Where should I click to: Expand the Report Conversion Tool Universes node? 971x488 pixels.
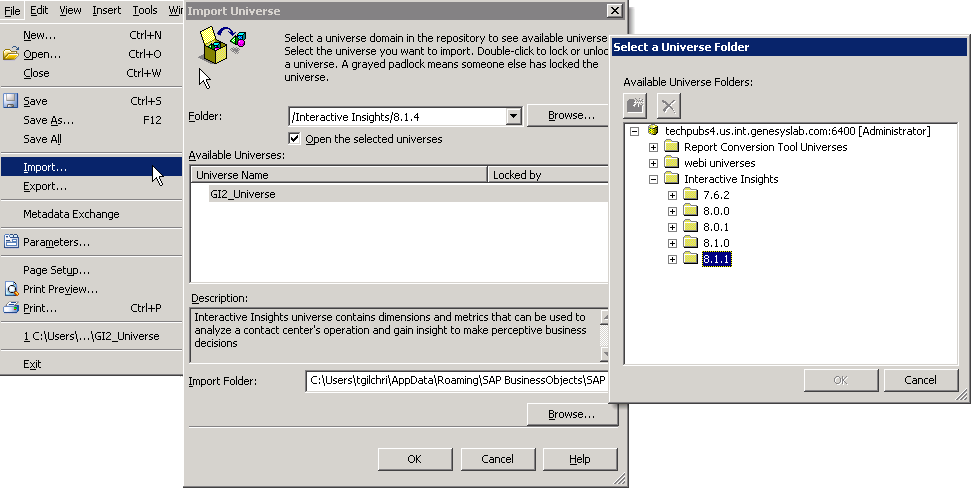click(x=654, y=148)
